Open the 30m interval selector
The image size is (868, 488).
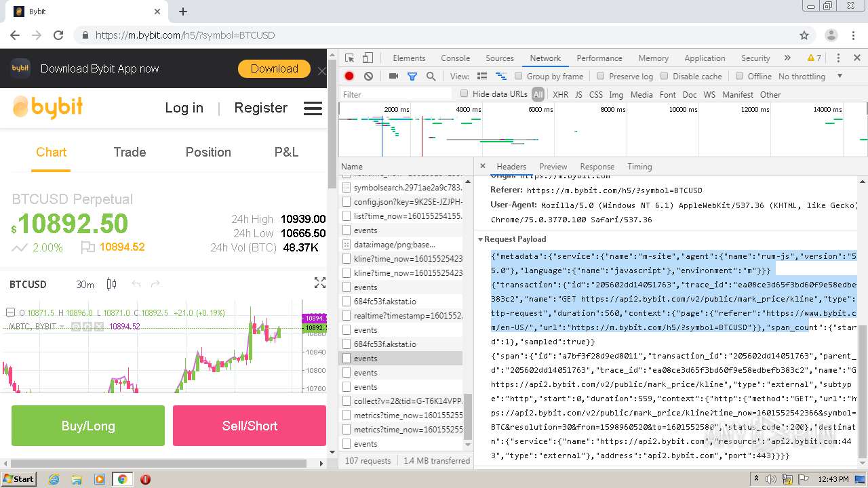(85, 284)
